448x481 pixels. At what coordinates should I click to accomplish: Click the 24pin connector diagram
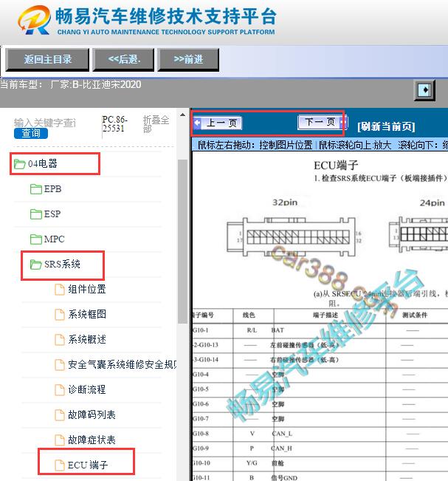click(x=418, y=235)
